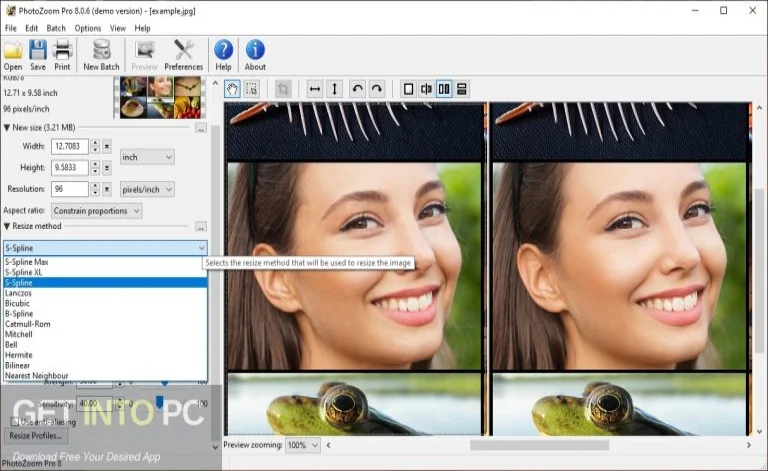Click the Height input field
This screenshot has height=471, width=768.
tap(70, 167)
